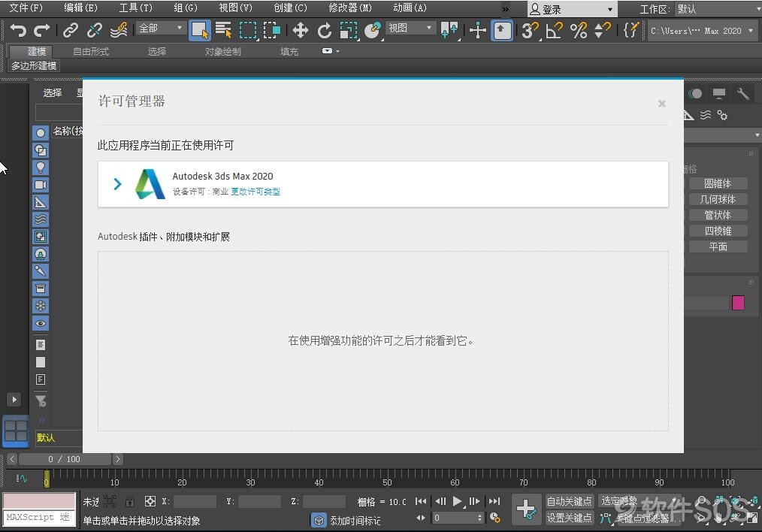Open the 修改器(M) menu

click(350, 8)
